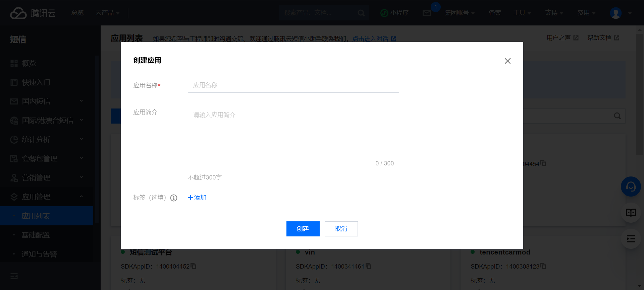Expand 套餐包管理 sidebar section

point(47,158)
